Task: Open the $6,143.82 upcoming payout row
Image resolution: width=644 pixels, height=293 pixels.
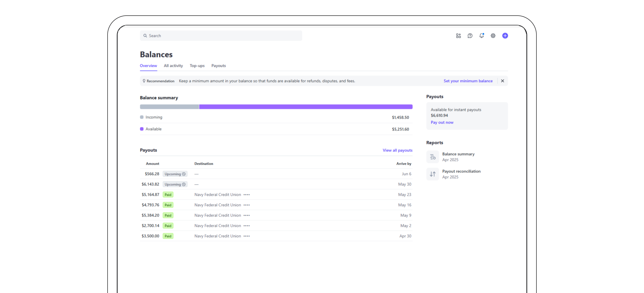Action: click(276, 184)
